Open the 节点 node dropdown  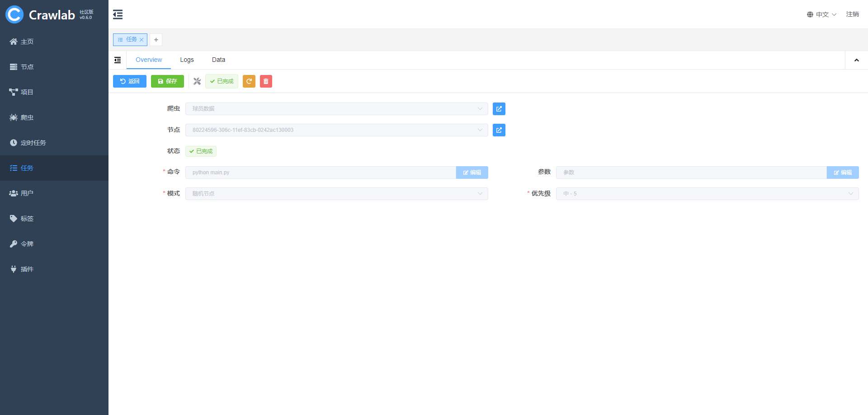coord(337,130)
